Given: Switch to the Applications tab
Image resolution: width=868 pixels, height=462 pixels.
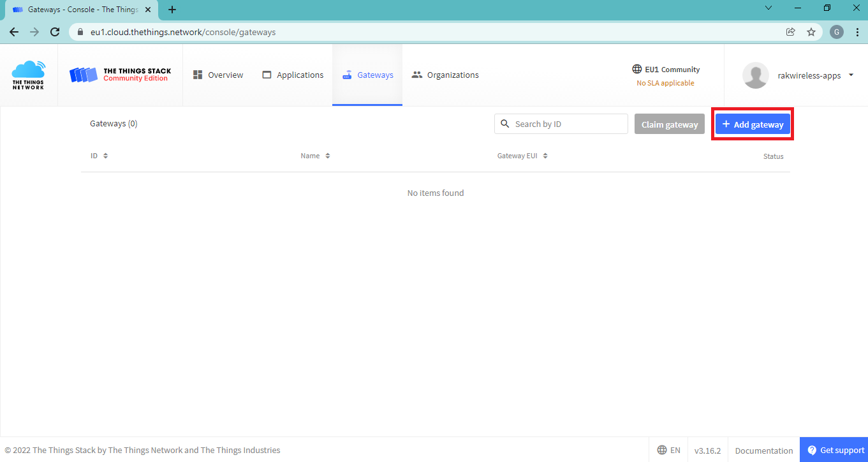Looking at the screenshot, I should 293,75.
